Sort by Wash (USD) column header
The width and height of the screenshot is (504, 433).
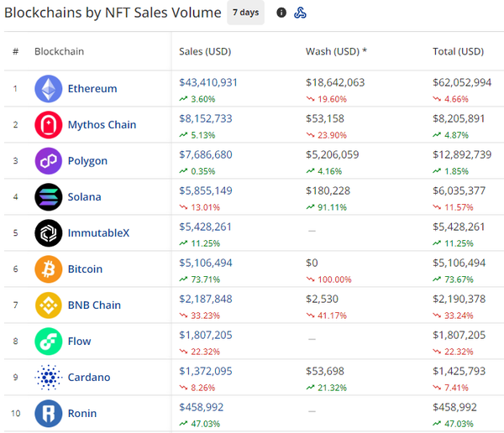[336, 51]
